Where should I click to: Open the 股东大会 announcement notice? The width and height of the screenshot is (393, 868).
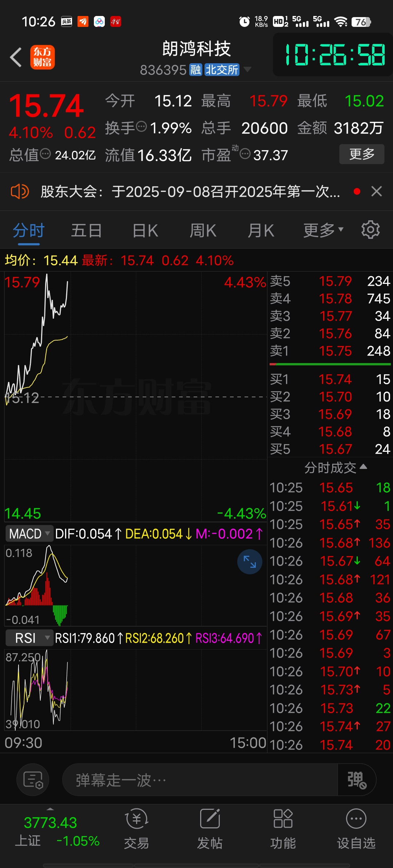[190, 192]
